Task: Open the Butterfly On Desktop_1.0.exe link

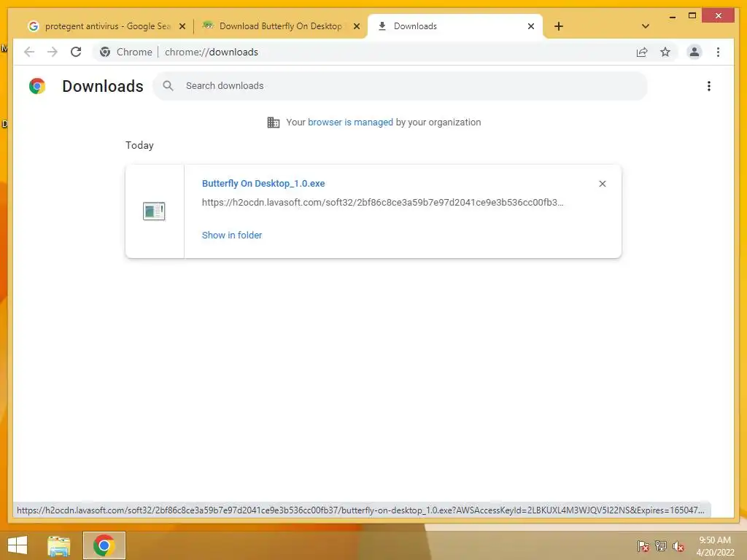Action: (x=263, y=183)
